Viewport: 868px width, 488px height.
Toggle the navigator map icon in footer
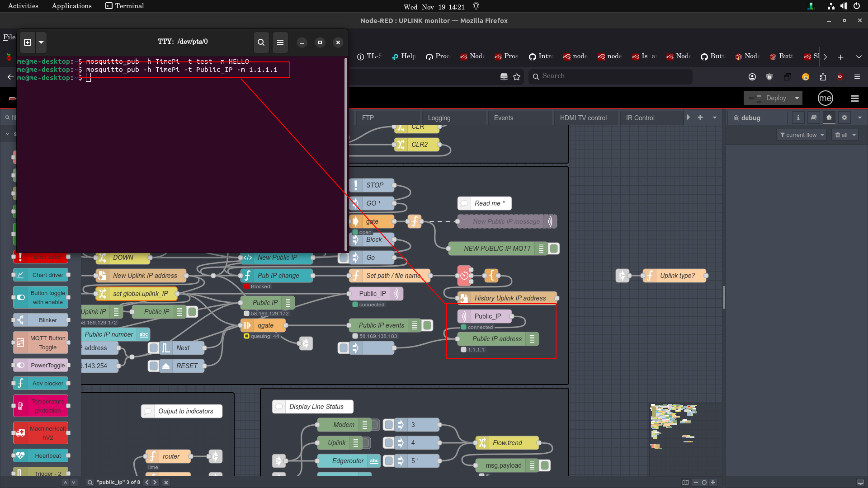click(685, 482)
